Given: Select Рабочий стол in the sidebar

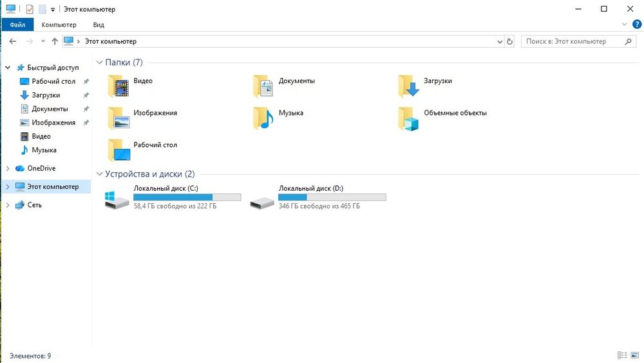Looking at the screenshot, I should click(x=53, y=81).
